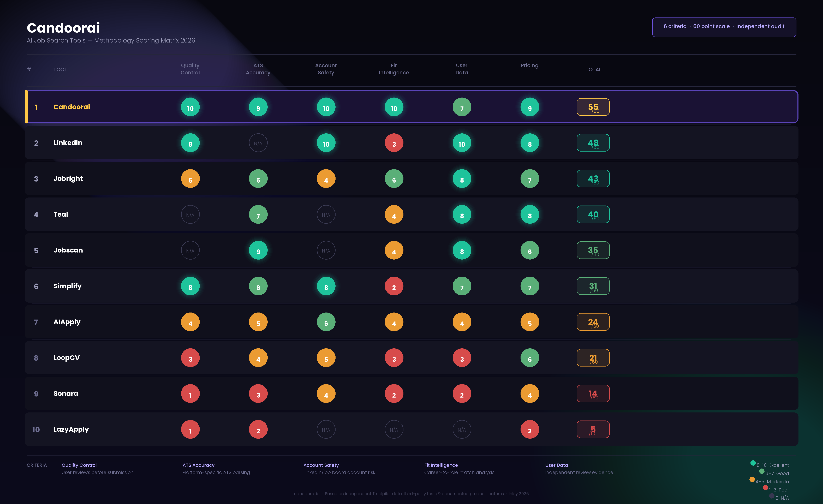The image size is (823, 504).
Task: Click the Moderate 4–5 legend dot
Action: click(752, 480)
